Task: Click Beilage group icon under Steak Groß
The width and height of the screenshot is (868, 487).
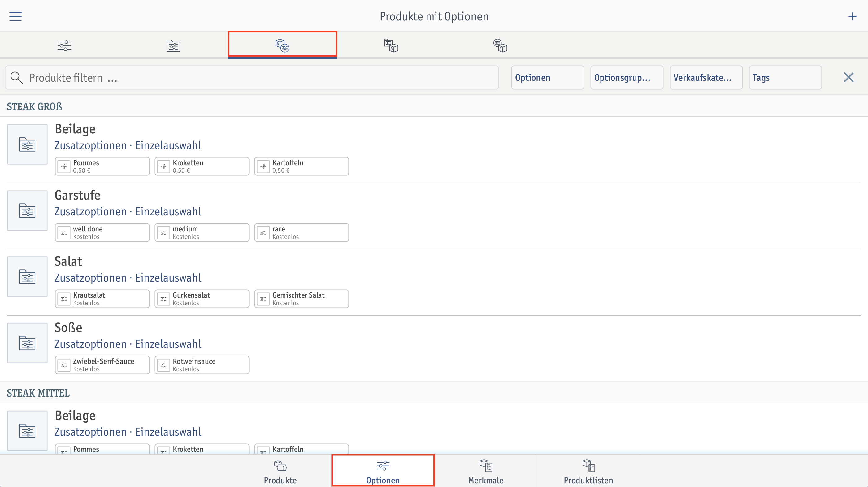Action: click(x=27, y=144)
